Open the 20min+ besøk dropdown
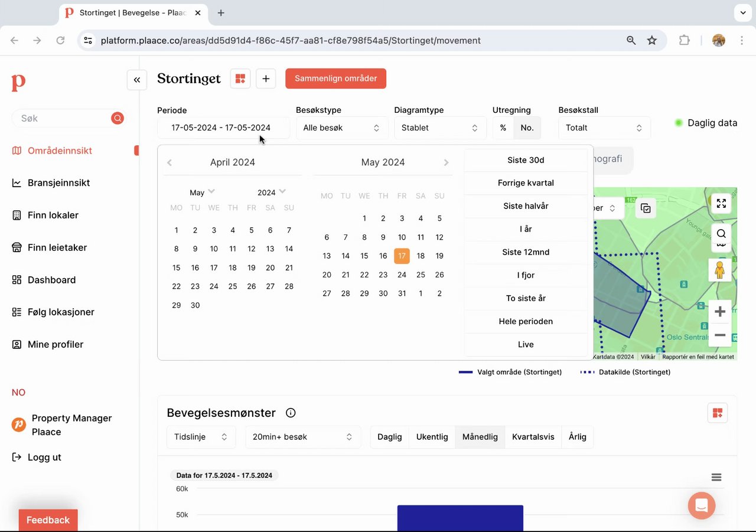The width and height of the screenshot is (756, 532). (303, 437)
